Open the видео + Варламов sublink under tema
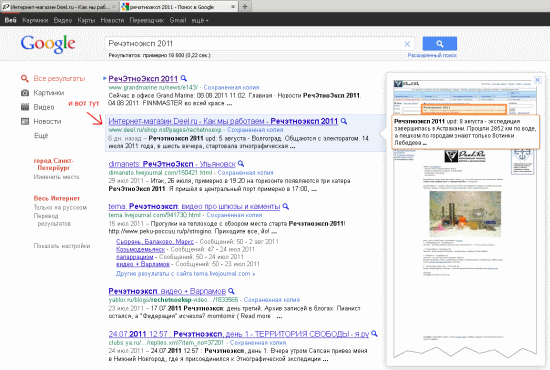This screenshot has width=550, height=370. point(143,264)
